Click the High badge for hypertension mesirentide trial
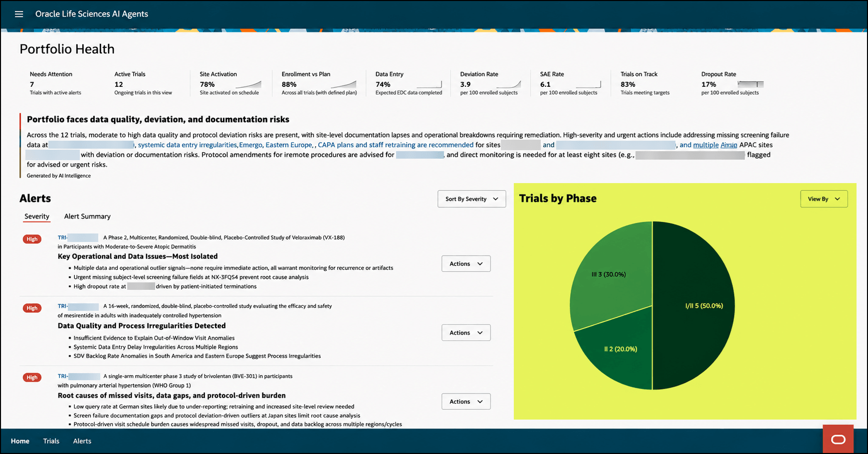The width and height of the screenshot is (868, 454). point(32,308)
